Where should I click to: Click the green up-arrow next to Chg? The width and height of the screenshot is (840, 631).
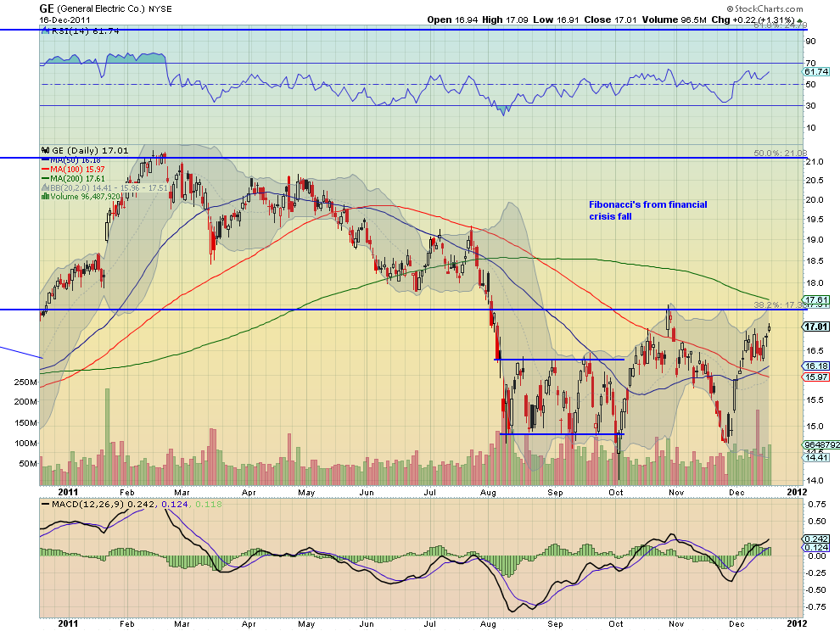(799, 20)
